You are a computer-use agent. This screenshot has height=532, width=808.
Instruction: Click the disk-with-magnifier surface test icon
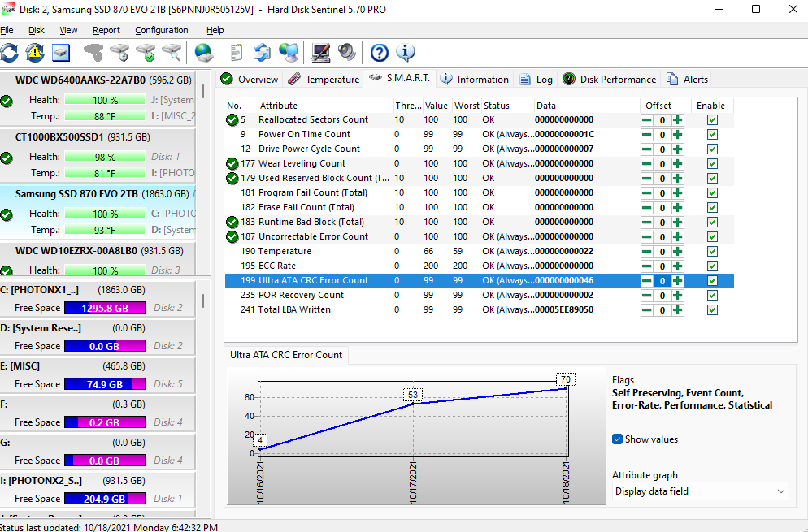pyautogui.click(x=172, y=53)
